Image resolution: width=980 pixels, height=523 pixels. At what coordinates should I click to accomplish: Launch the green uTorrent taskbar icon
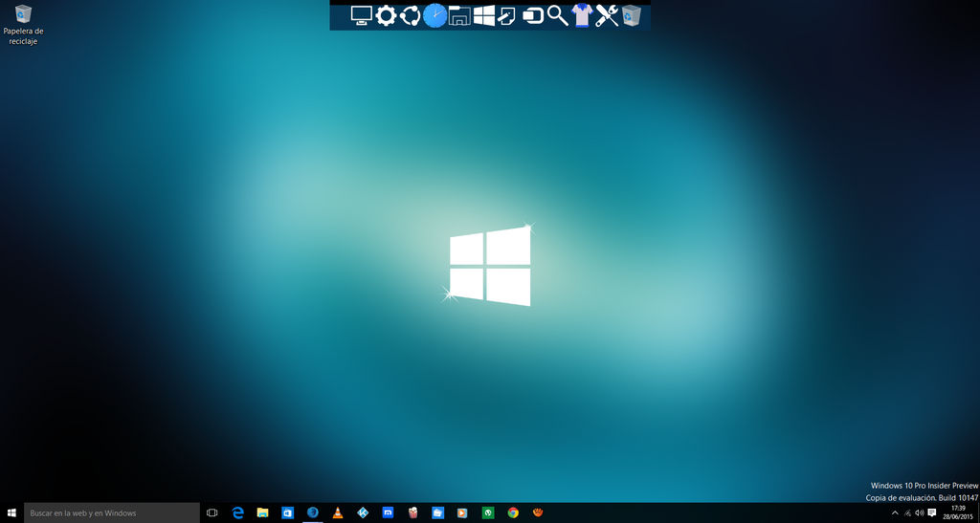(488, 513)
